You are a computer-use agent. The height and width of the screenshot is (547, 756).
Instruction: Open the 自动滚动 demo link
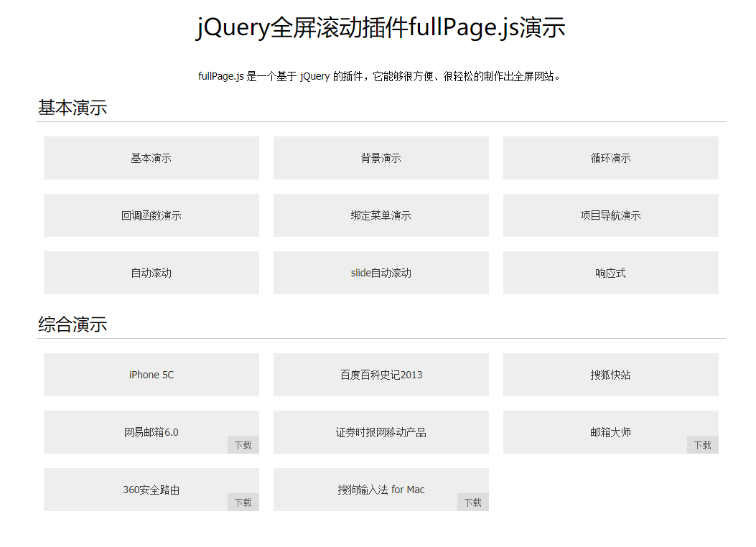point(151,273)
